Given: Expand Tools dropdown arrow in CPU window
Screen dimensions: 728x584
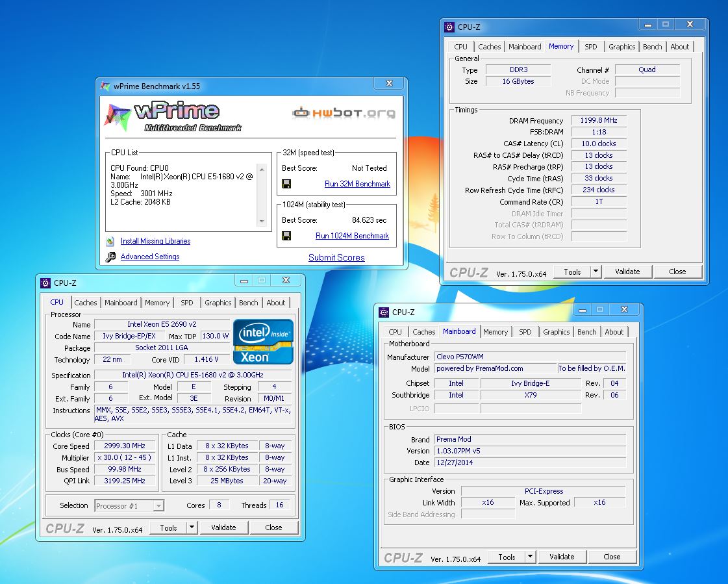Looking at the screenshot, I should (x=192, y=527).
